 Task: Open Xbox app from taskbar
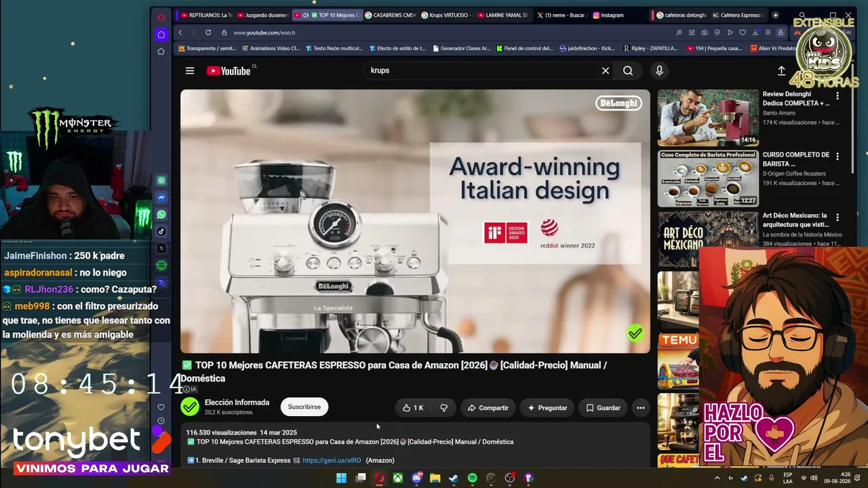(x=398, y=478)
